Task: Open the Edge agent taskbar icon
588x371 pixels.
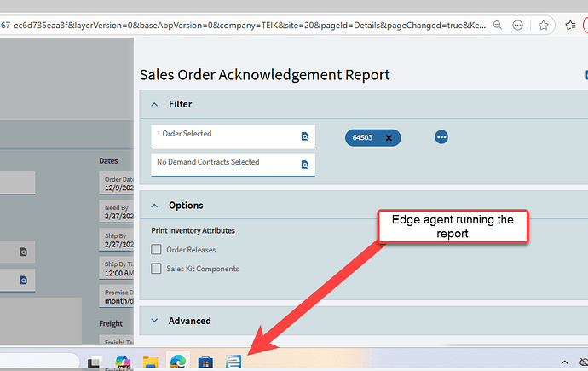Action: coord(233,362)
